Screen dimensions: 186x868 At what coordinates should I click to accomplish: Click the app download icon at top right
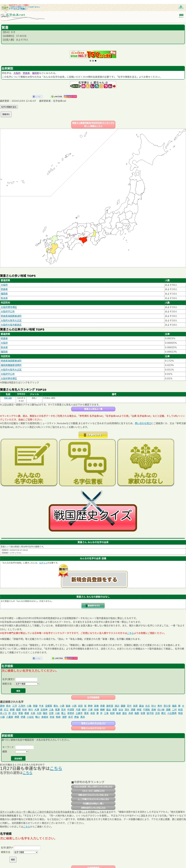[181, 7]
